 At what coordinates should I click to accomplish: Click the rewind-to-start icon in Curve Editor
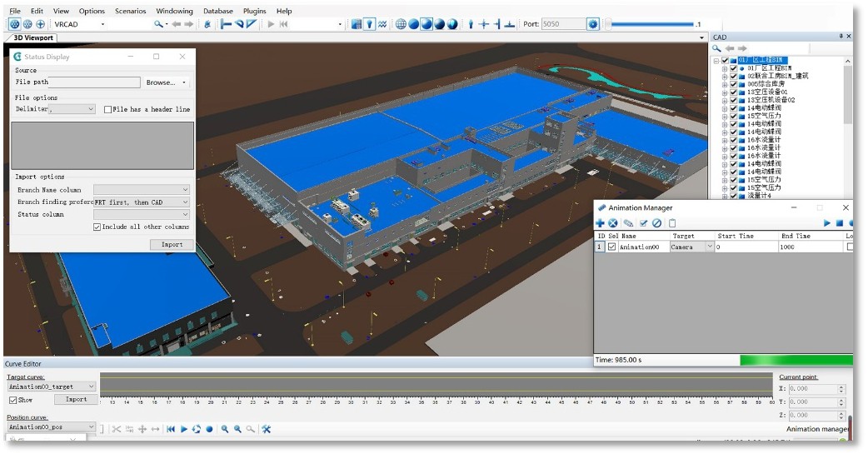tap(171, 429)
